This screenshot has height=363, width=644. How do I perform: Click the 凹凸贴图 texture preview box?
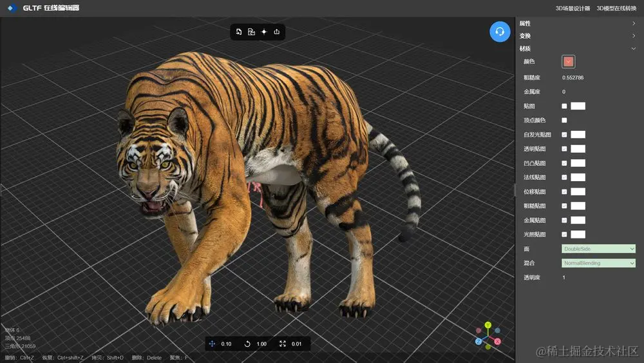(x=578, y=163)
